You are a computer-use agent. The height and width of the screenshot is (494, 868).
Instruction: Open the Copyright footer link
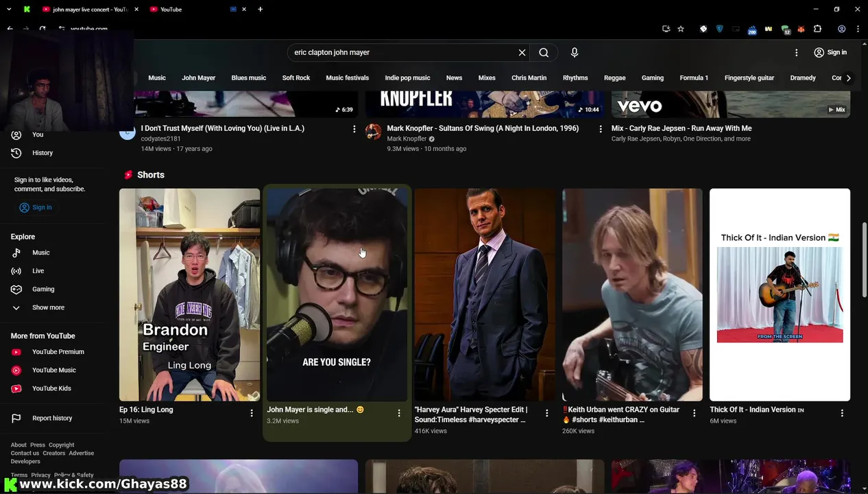click(62, 445)
